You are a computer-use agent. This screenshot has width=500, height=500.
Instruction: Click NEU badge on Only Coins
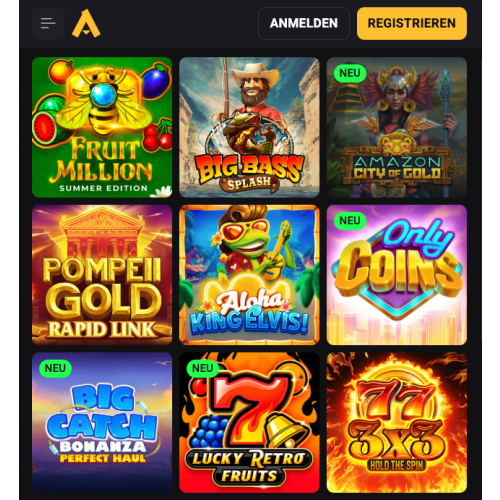pyautogui.click(x=350, y=221)
